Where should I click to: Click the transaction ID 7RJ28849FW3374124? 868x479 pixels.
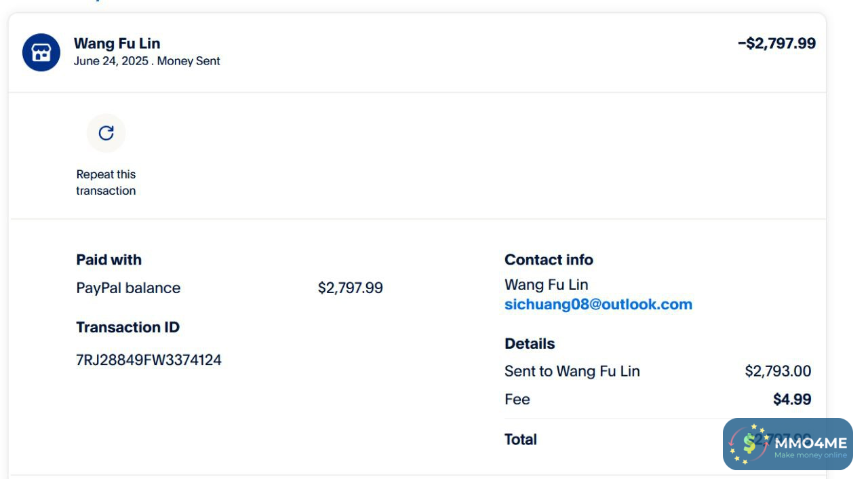[149, 360]
